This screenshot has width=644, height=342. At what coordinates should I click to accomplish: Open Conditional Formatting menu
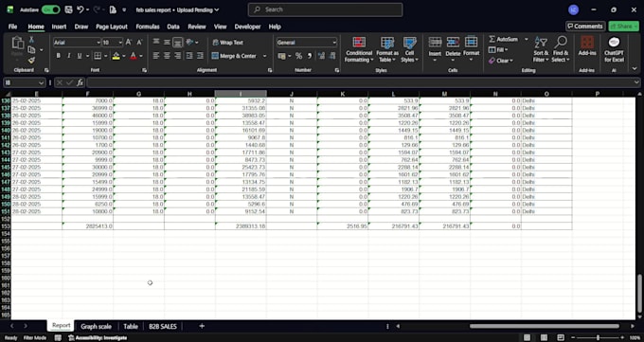tap(359, 49)
